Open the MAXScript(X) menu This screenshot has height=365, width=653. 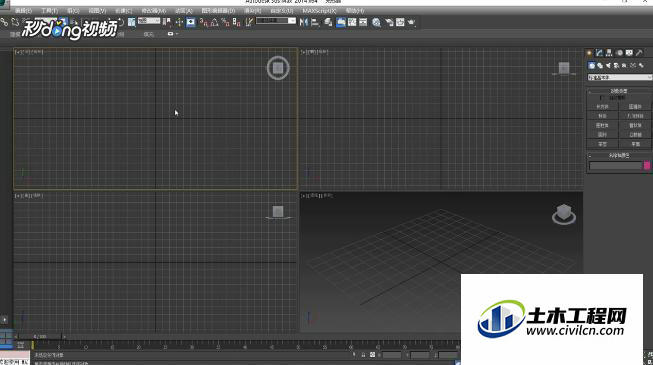pyautogui.click(x=319, y=11)
